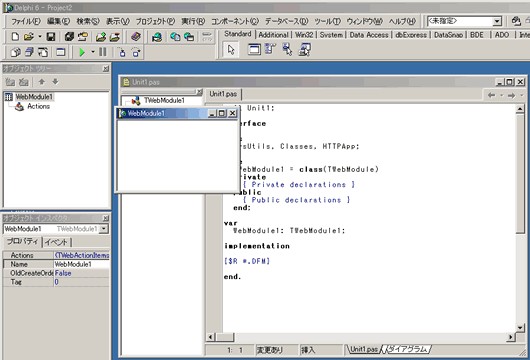
Task: Switch to the ADO palette tab
Action: point(502,35)
